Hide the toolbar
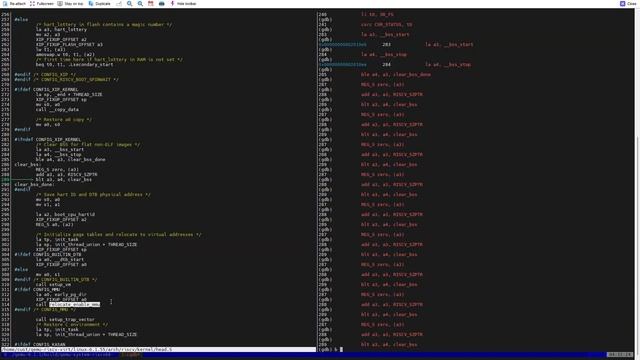 (183, 3)
